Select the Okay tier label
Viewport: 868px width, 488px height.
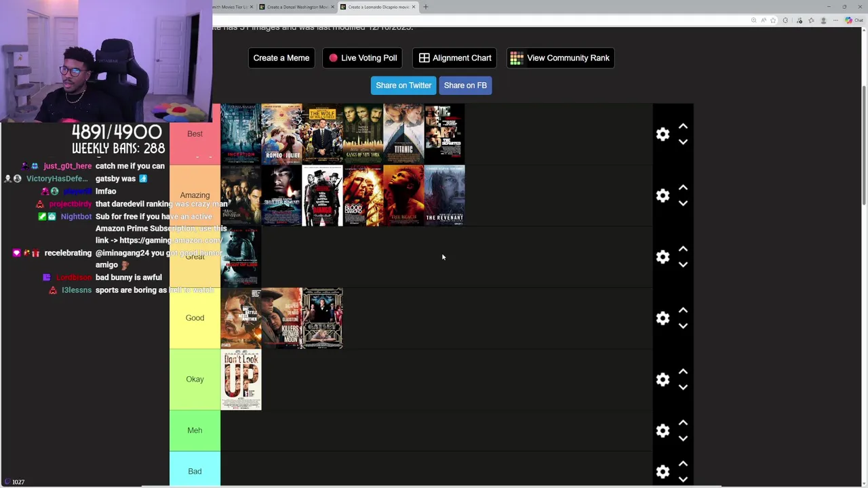click(x=195, y=379)
